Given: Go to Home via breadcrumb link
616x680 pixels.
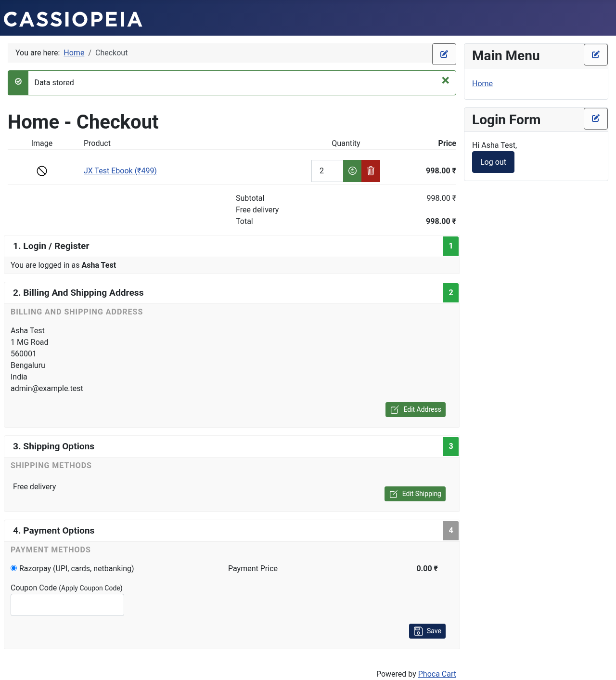Looking at the screenshot, I should [74, 53].
